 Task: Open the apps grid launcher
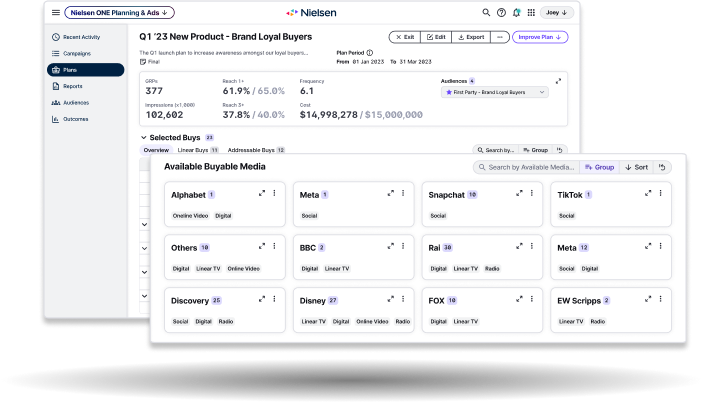(x=531, y=13)
